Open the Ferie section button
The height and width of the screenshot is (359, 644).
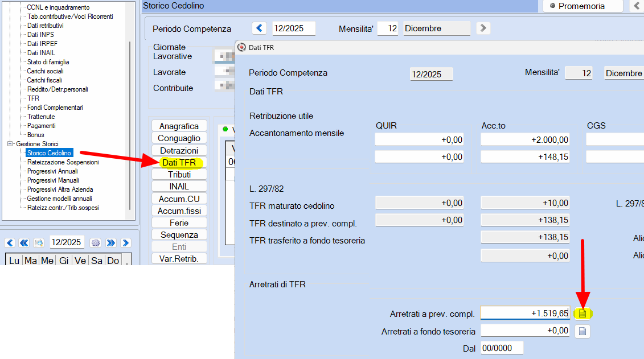(179, 223)
